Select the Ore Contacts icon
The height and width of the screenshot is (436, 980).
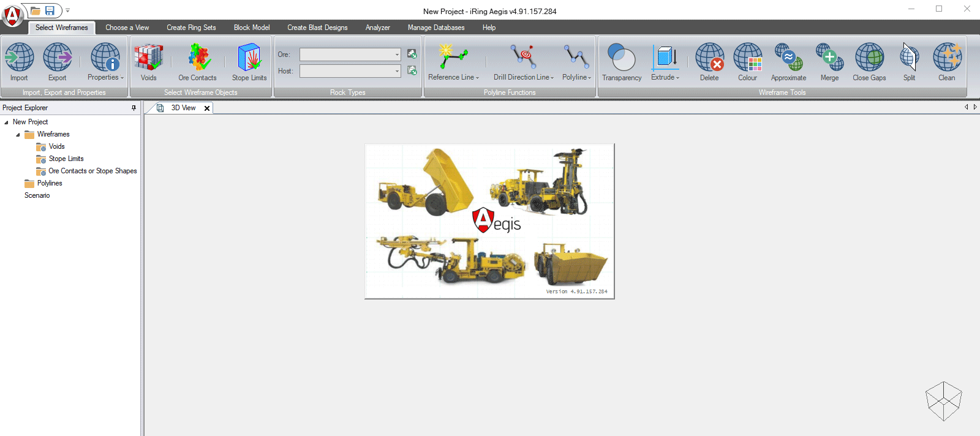pos(198,58)
